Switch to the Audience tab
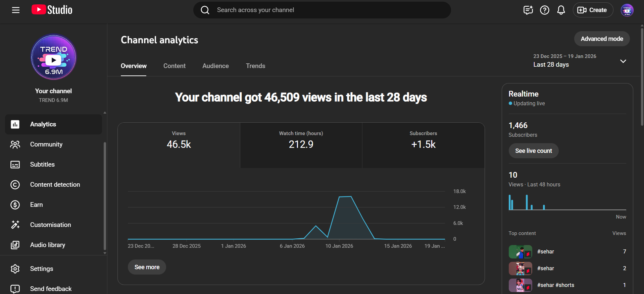Viewport: 644px width, 294px height. tap(215, 66)
